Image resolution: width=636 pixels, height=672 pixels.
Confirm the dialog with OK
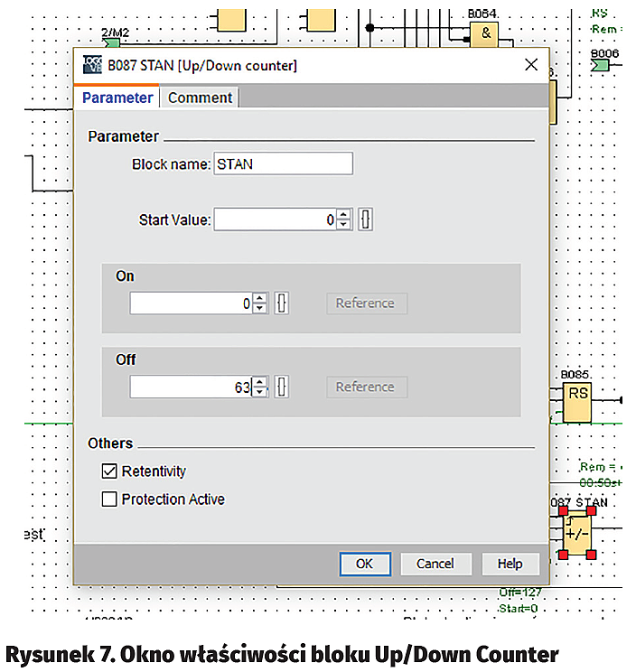tap(364, 564)
